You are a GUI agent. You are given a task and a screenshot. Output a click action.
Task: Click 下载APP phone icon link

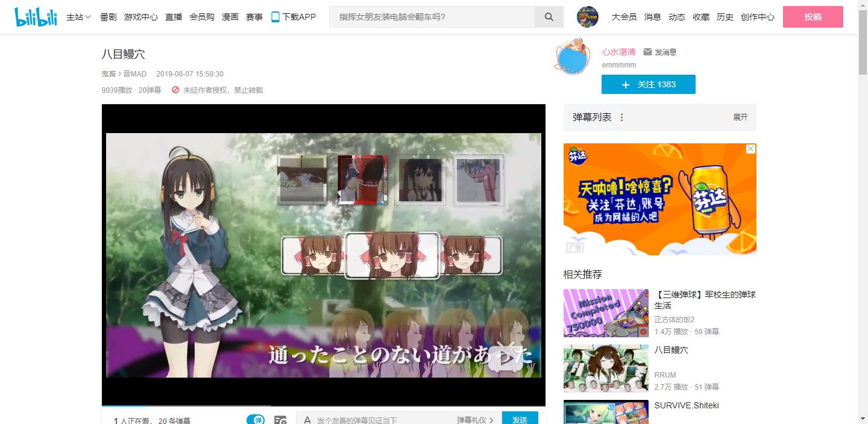click(275, 17)
